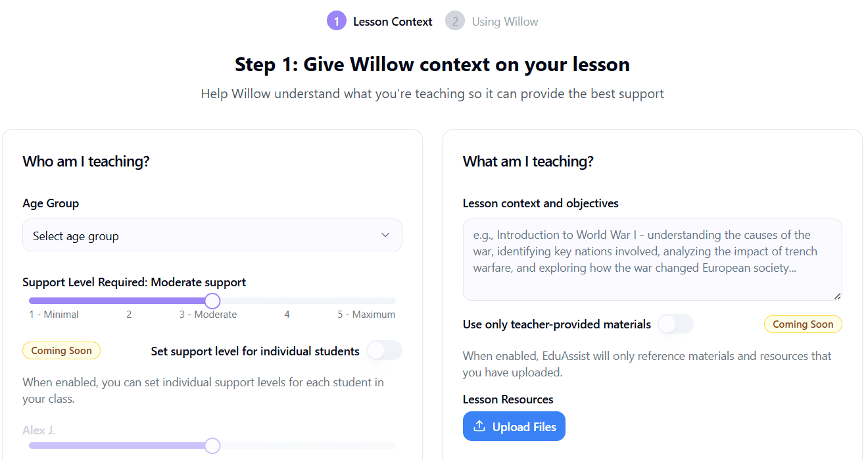Click the 3 - Moderate label under the slider
The height and width of the screenshot is (460, 868).
(x=208, y=314)
